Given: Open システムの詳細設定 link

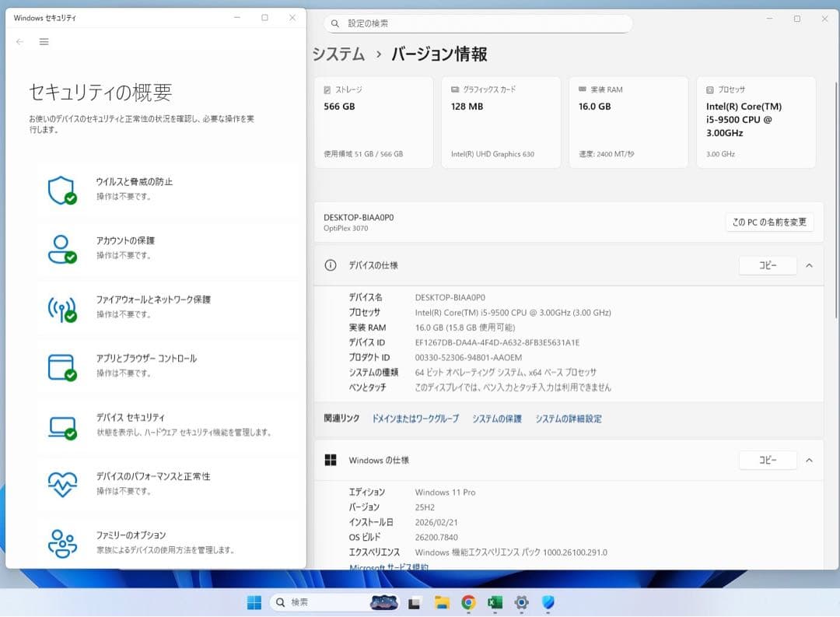Looking at the screenshot, I should [x=569, y=419].
